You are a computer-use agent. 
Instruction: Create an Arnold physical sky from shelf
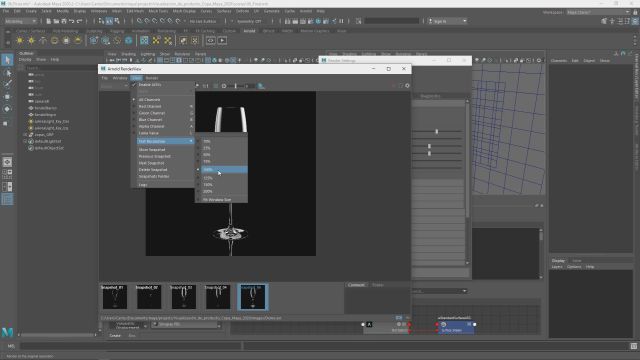pyautogui.click(x=78, y=40)
